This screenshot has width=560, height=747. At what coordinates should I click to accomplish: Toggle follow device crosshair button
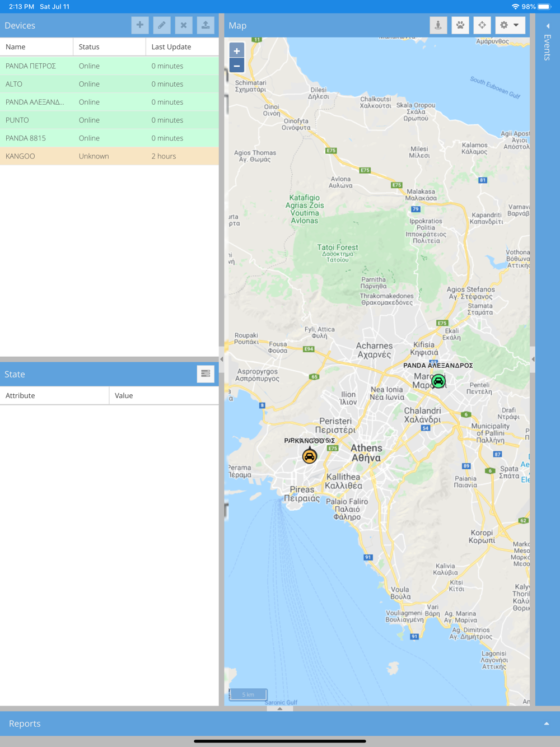[x=482, y=25]
